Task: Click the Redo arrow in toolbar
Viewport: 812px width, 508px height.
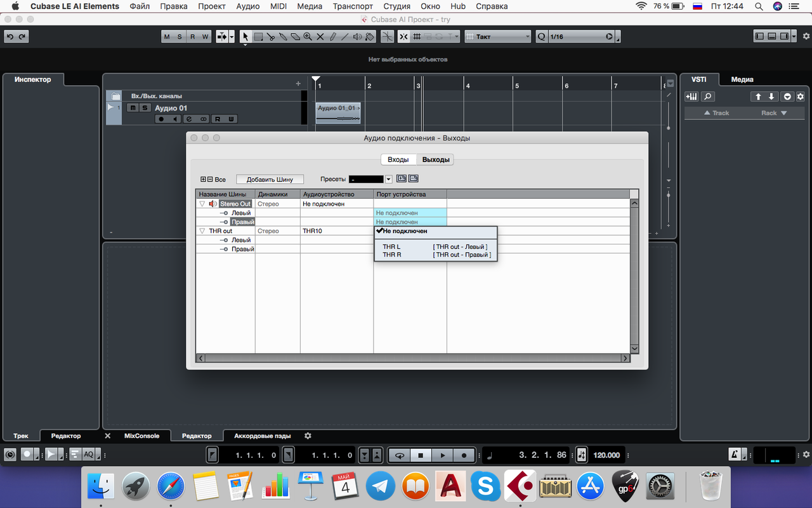Action: pos(22,37)
